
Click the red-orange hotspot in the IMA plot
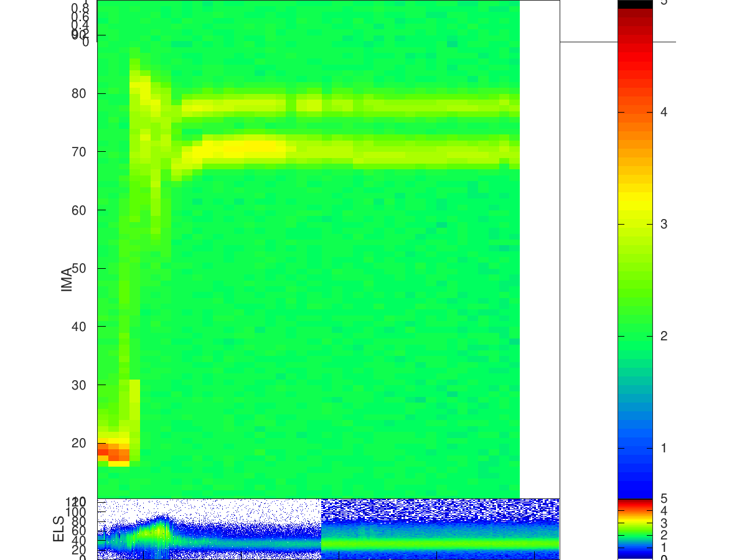(113, 452)
